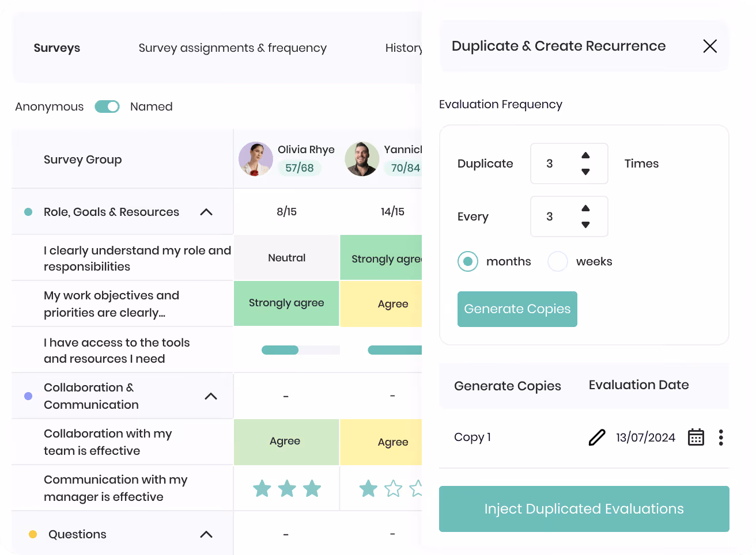Click the yellow dot beside Questions
This screenshot has height=555, width=756.
coord(33,534)
